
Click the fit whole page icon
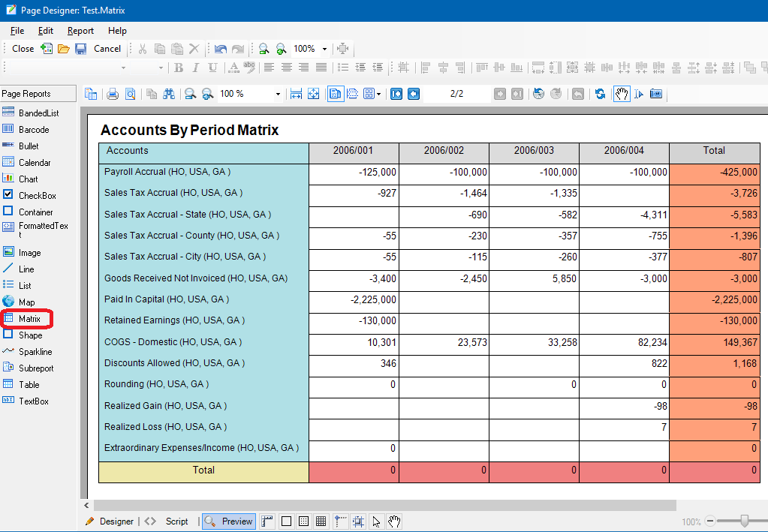[314, 94]
